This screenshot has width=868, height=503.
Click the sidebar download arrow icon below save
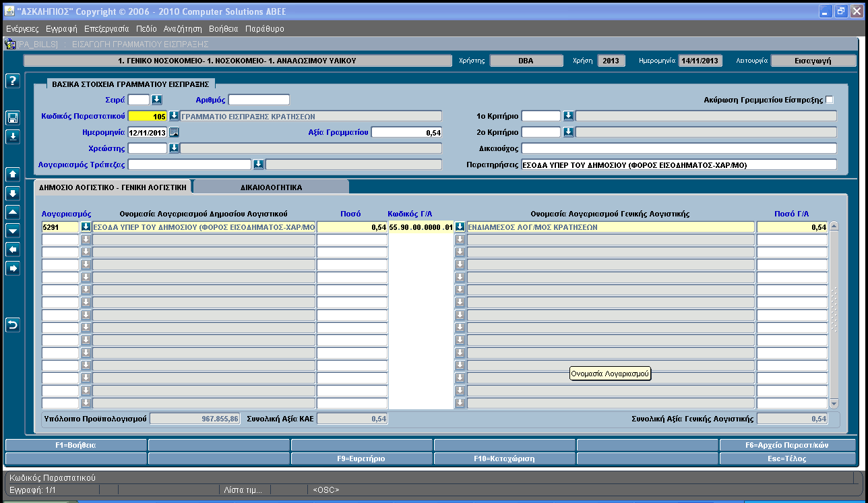[12, 137]
